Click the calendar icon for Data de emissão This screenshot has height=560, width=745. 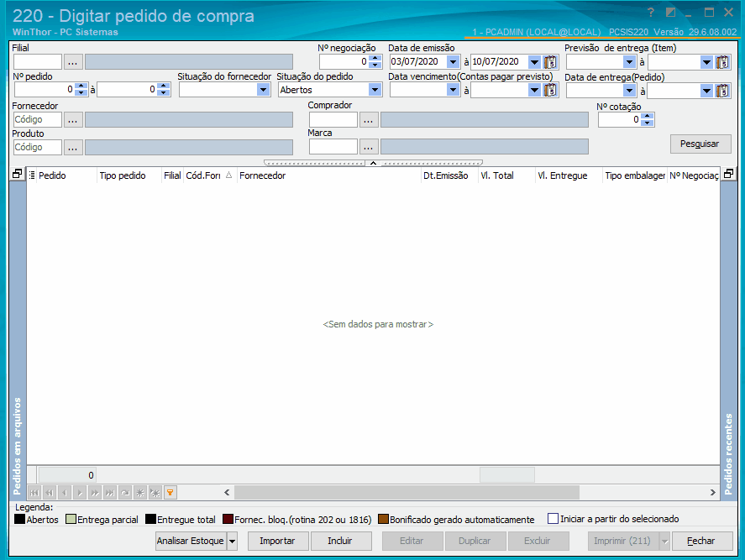point(551,62)
